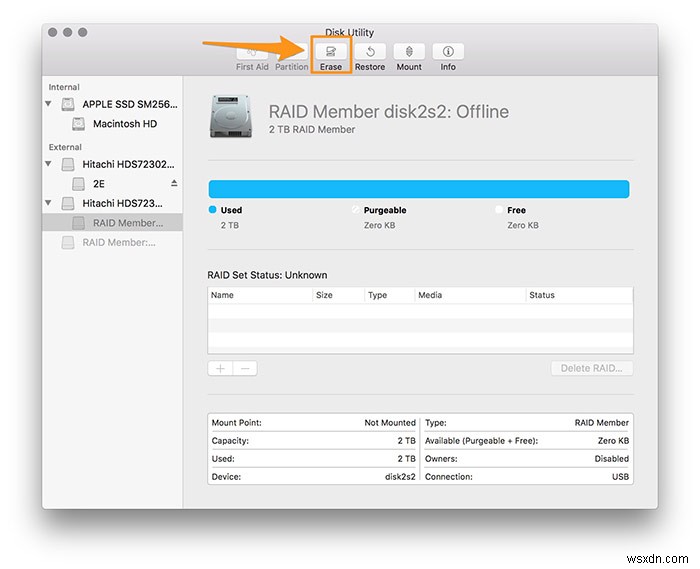This screenshot has height=569, width=700.
Task: Click the Hitachi HDS72302 disk icon
Action: click(x=68, y=164)
